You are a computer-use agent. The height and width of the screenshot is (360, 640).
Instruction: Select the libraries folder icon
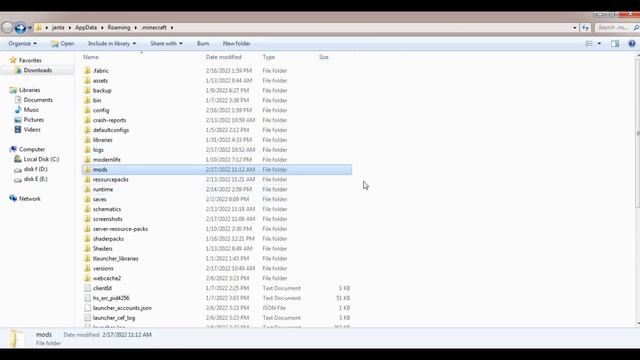[x=87, y=140]
